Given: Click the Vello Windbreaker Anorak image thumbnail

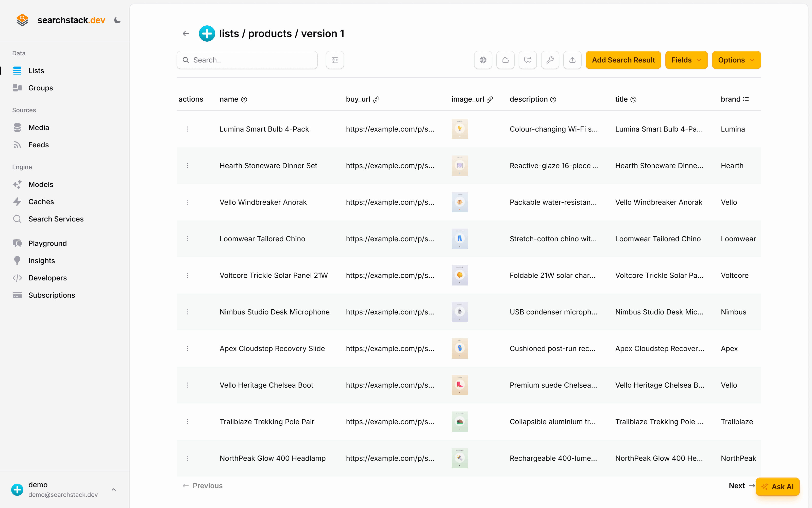Looking at the screenshot, I should click(460, 202).
